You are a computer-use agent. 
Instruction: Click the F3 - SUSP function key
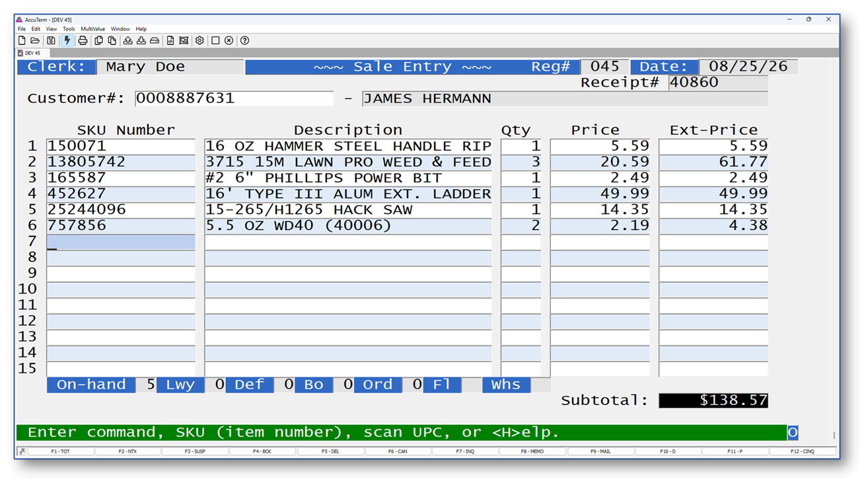pos(196,451)
